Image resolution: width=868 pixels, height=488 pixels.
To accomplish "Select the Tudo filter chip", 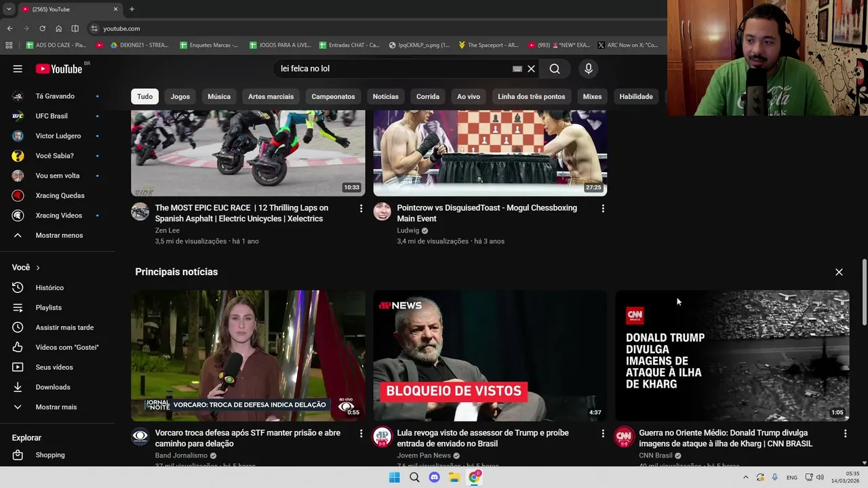I will [x=144, y=96].
